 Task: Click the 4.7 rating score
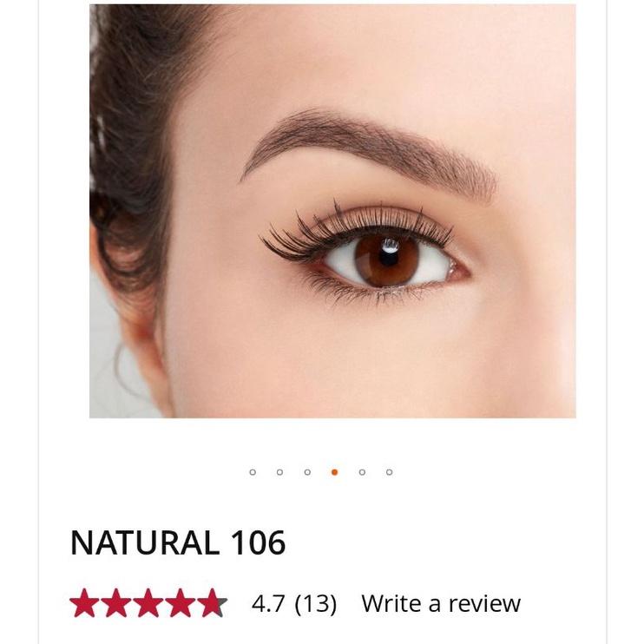pyautogui.click(x=268, y=603)
